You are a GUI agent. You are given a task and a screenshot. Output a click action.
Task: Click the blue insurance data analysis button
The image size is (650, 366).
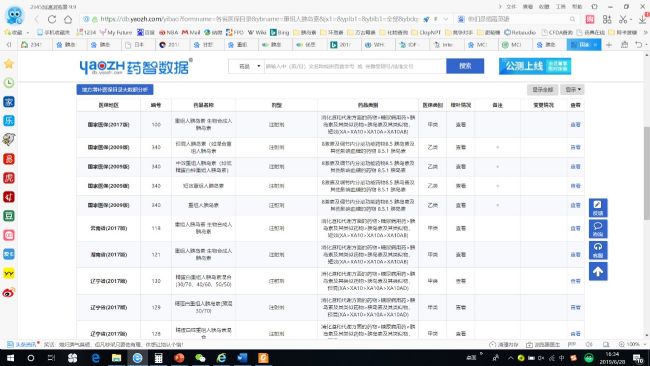[x=115, y=90]
